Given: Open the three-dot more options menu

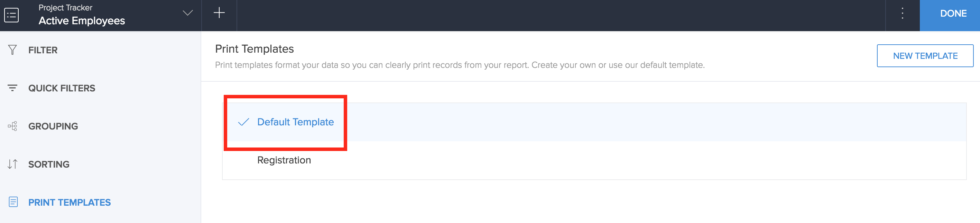Looking at the screenshot, I should [x=903, y=14].
